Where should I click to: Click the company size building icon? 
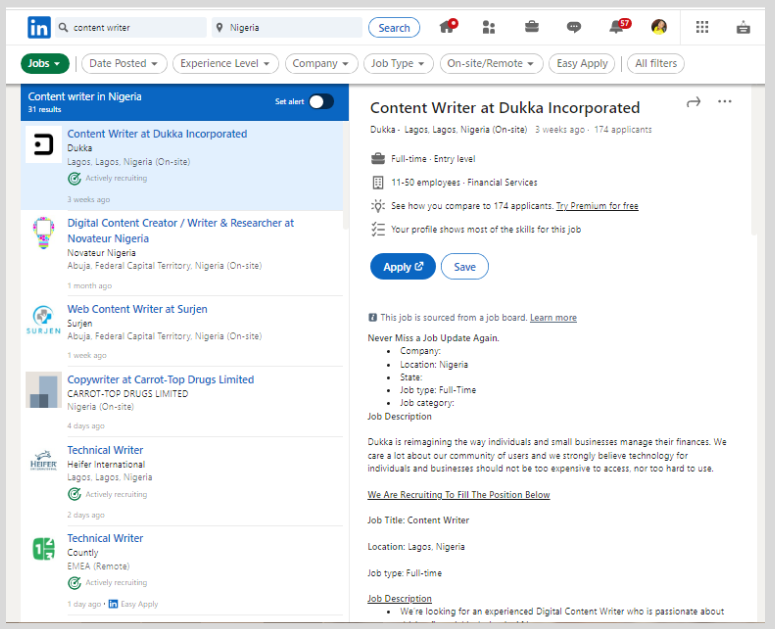click(378, 183)
